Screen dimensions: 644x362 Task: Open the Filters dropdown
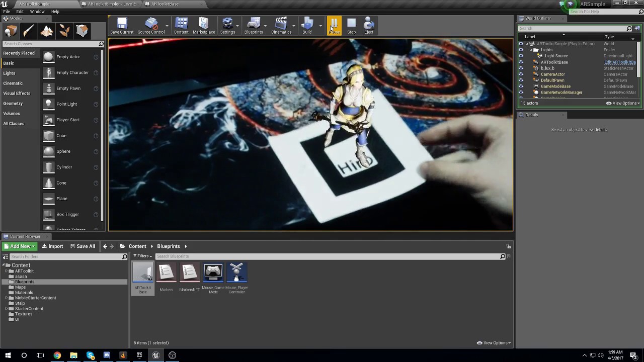click(143, 256)
